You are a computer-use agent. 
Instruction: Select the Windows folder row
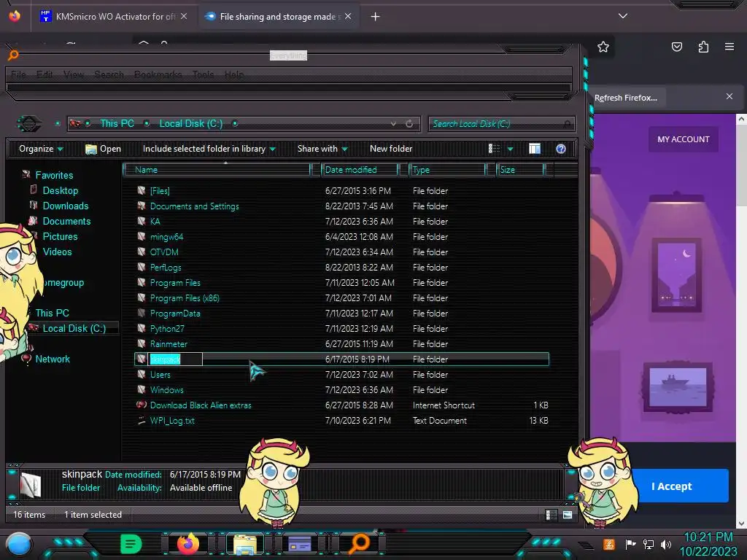click(342, 389)
